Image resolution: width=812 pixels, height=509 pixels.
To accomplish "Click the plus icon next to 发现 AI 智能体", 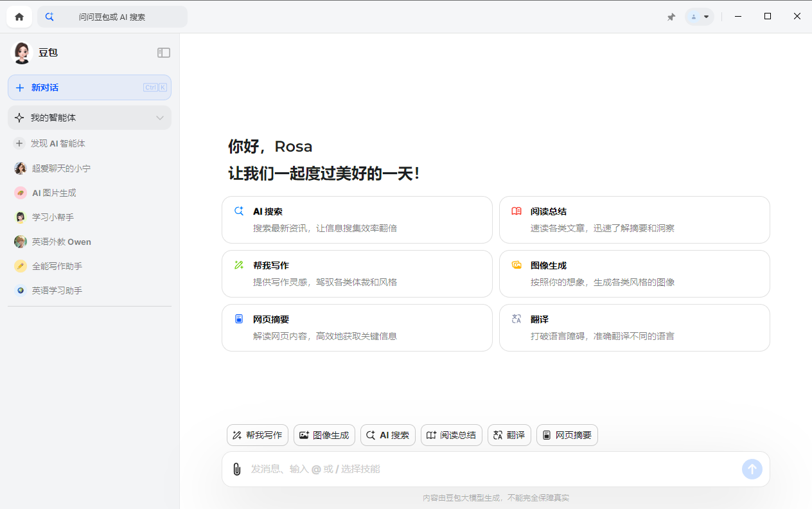I will point(20,143).
